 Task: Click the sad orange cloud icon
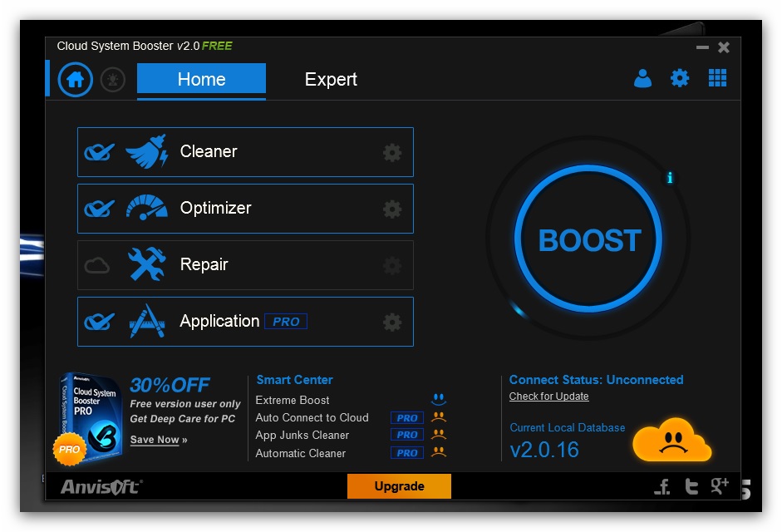(x=671, y=441)
